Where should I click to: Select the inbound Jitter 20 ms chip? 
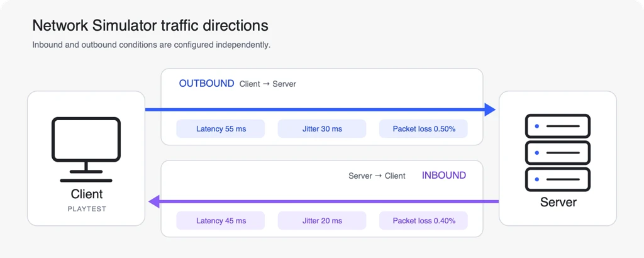point(322,221)
